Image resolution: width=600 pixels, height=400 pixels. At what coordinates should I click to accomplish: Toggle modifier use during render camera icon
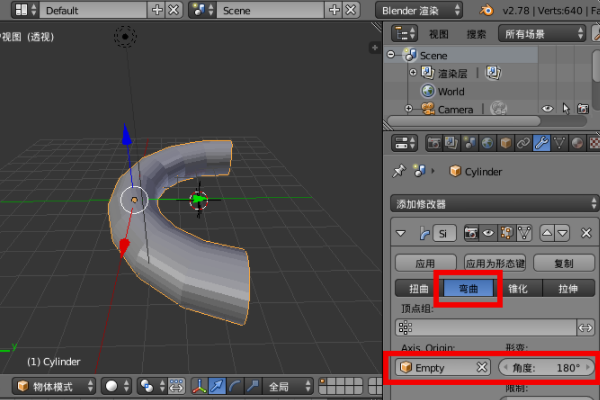pos(471,233)
